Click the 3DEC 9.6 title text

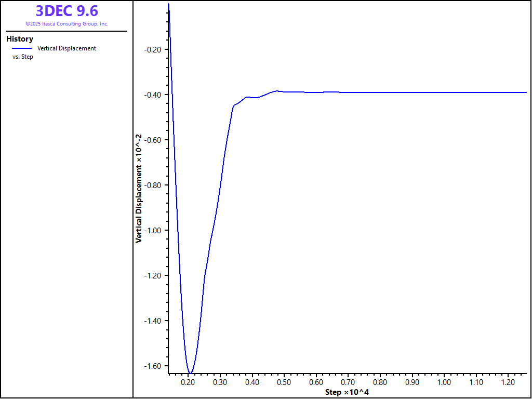pos(66,11)
